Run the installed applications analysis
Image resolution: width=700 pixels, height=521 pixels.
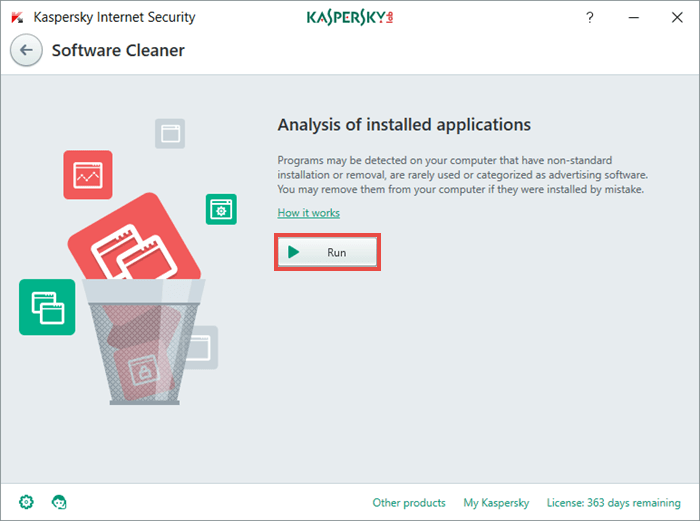[x=327, y=252]
